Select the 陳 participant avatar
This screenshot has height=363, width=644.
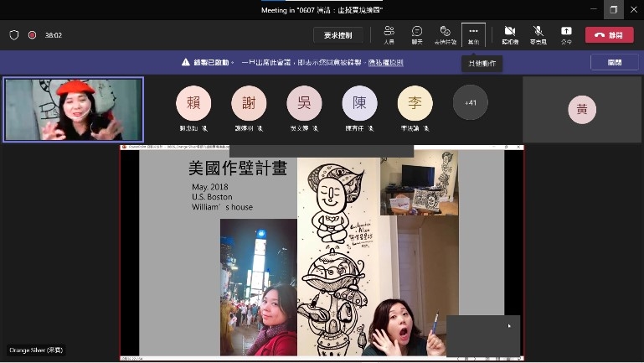[x=359, y=103]
